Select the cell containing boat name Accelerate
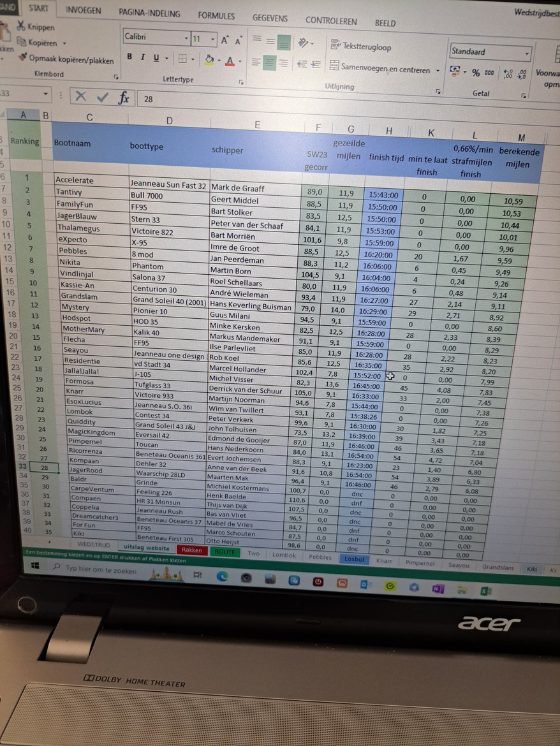The width and height of the screenshot is (560, 746). pos(89,180)
